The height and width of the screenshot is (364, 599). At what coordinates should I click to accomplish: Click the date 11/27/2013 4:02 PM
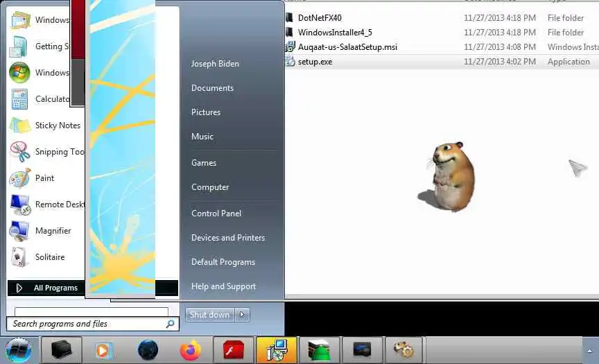500,62
